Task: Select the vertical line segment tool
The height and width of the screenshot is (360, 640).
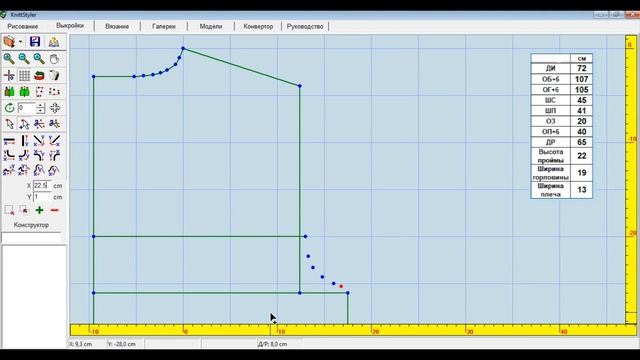Action: (x=24, y=141)
